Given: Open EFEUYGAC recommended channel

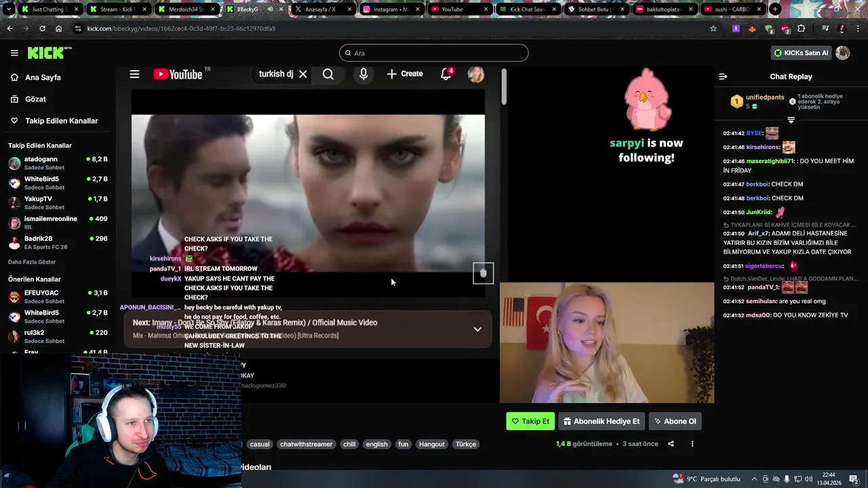Looking at the screenshot, I should [x=58, y=297].
